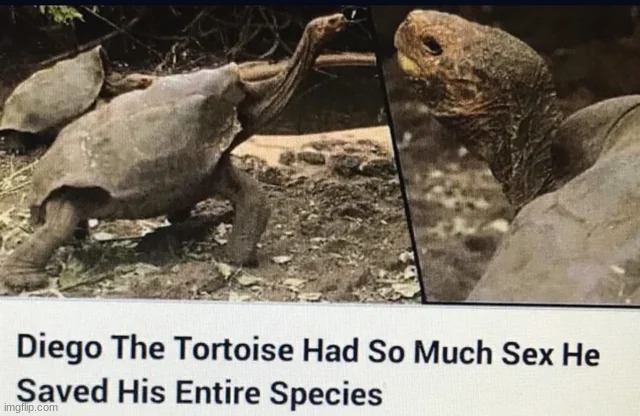This screenshot has width=640, height=416.
Task: Click the word "Entire" in the headline
Action: point(218,393)
